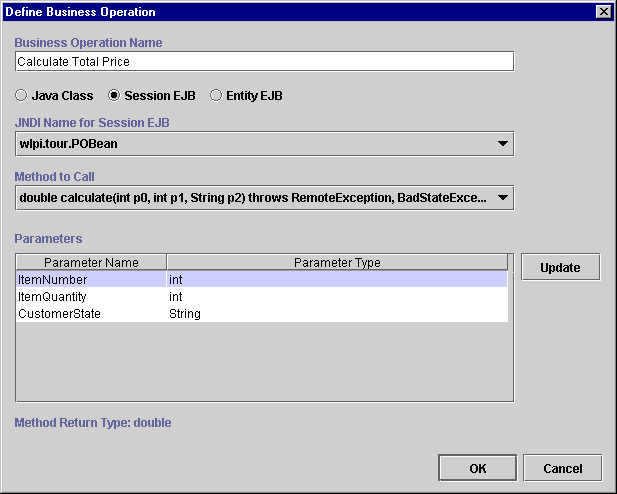
Task: Click the Parameter Name column header
Action: (91, 263)
